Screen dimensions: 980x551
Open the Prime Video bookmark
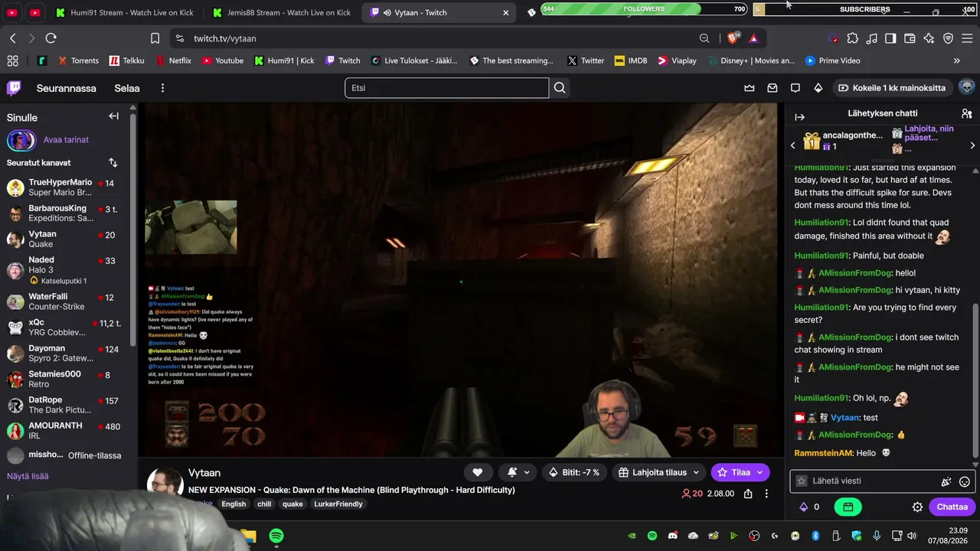point(832,60)
